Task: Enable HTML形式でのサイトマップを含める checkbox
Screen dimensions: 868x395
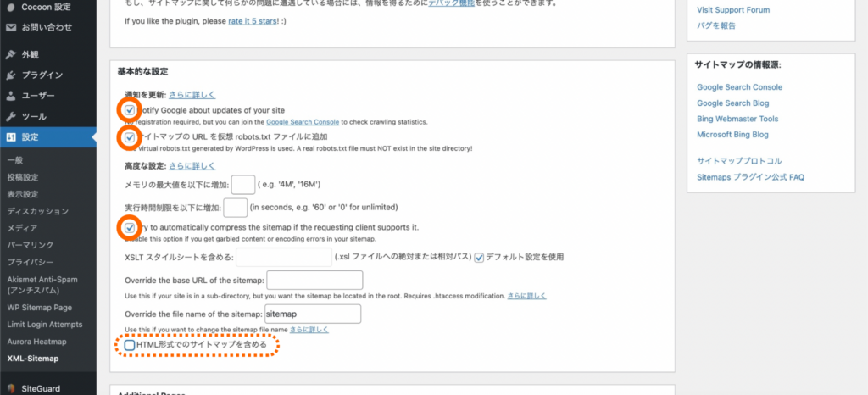Action: pos(129,345)
